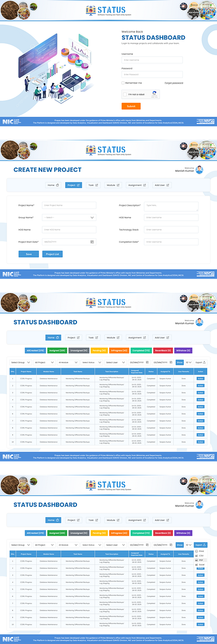Click Home icon in nav, dashboard with open Export menu
The image size is (217, 644).
click(58, 520)
